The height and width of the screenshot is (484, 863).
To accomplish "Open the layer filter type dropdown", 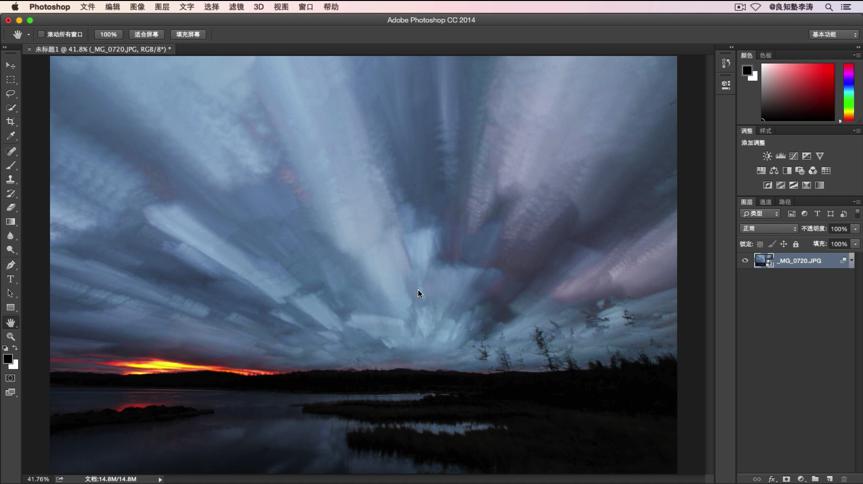I will click(x=760, y=214).
